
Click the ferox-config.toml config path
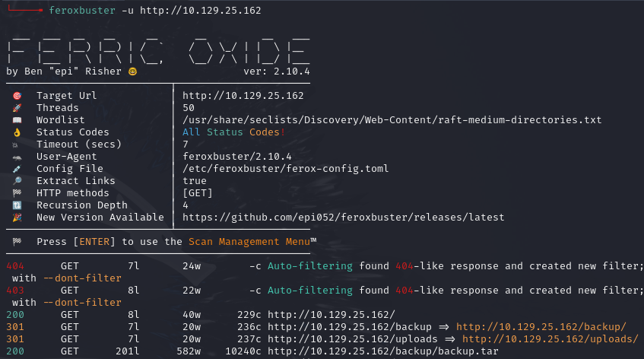(x=285, y=169)
